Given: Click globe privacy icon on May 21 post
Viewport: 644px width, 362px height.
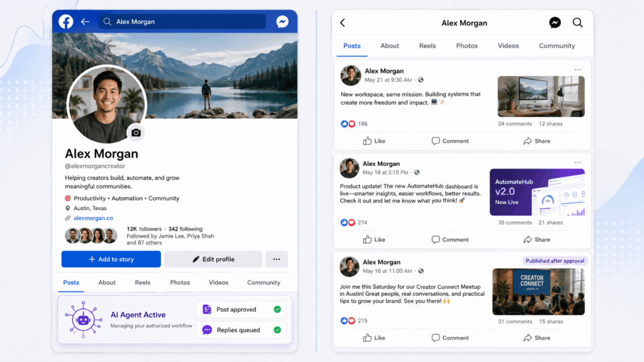Looking at the screenshot, I should point(421,80).
